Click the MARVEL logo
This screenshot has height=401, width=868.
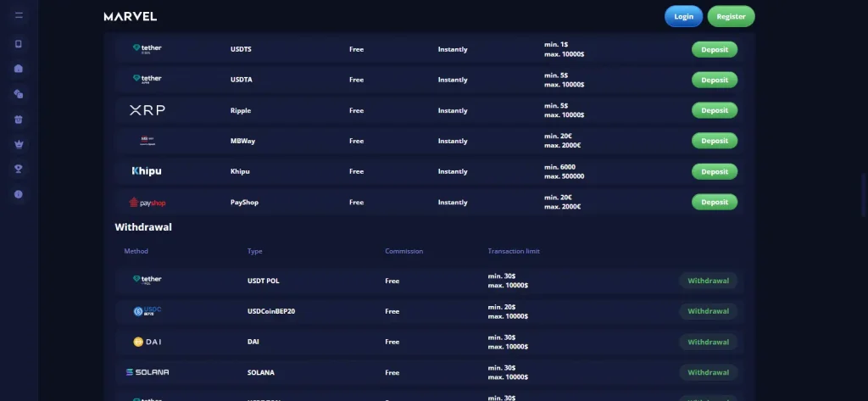[130, 17]
